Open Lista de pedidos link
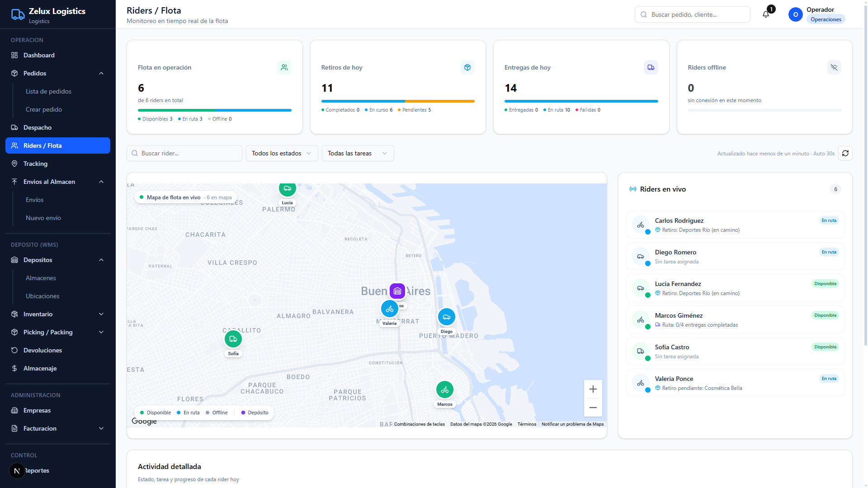The image size is (868, 488). tap(48, 91)
